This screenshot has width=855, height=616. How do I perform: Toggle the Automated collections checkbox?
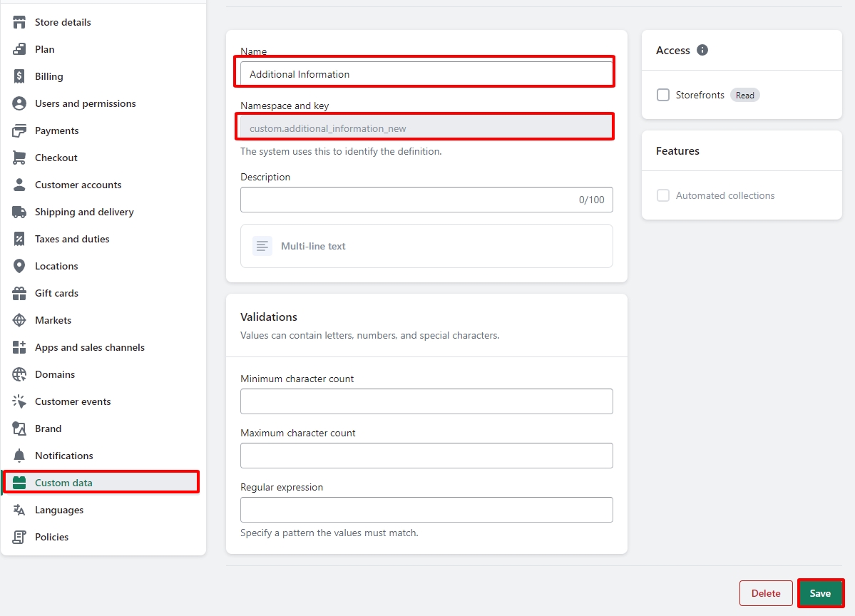pyautogui.click(x=663, y=195)
